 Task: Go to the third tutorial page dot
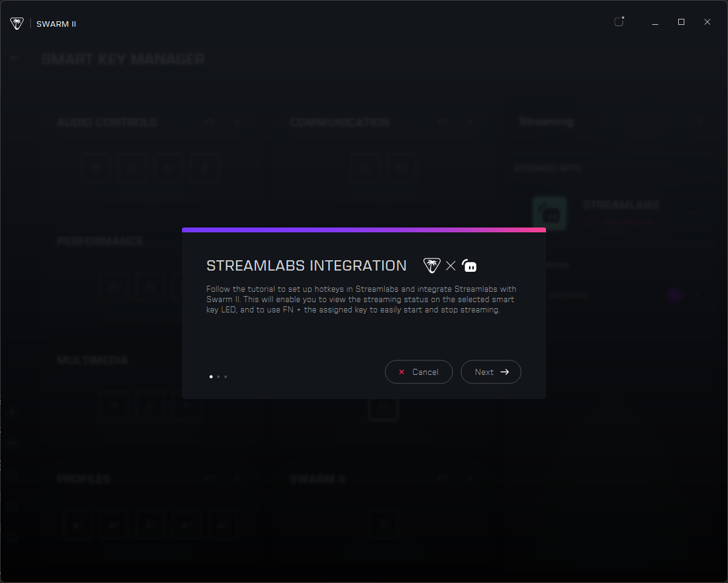(226, 377)
